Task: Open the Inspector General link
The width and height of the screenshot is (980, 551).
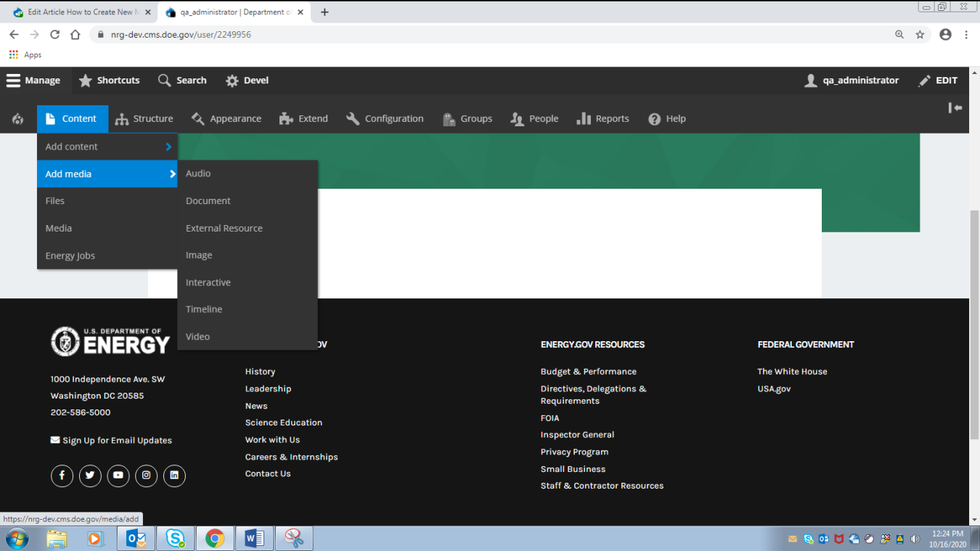Action: tap(577, 435)
